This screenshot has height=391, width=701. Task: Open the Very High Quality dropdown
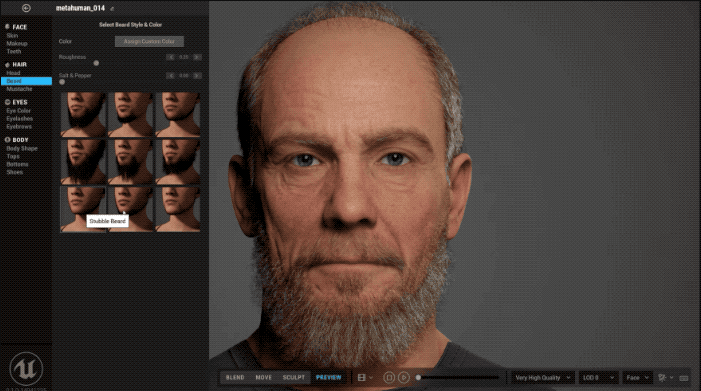542,378
